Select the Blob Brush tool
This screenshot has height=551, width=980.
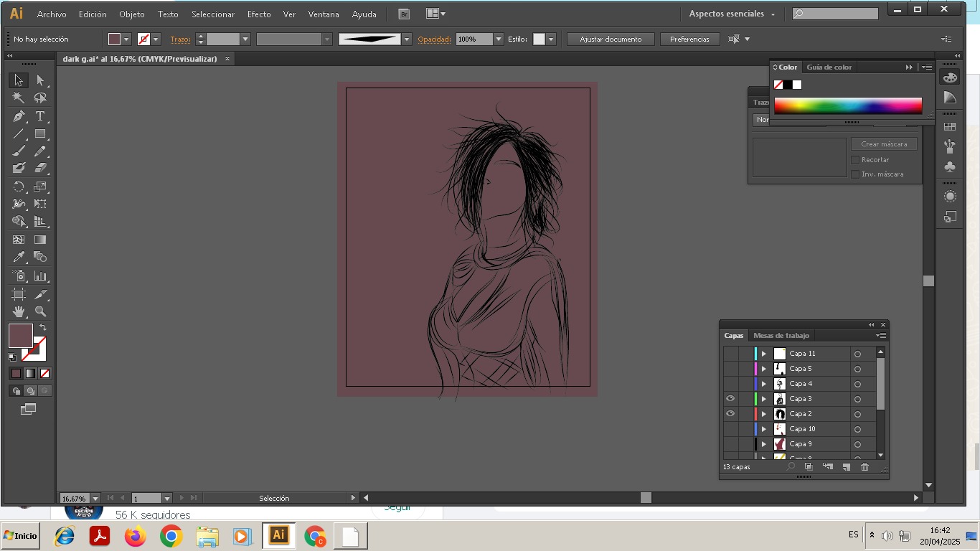click(19, 168)
